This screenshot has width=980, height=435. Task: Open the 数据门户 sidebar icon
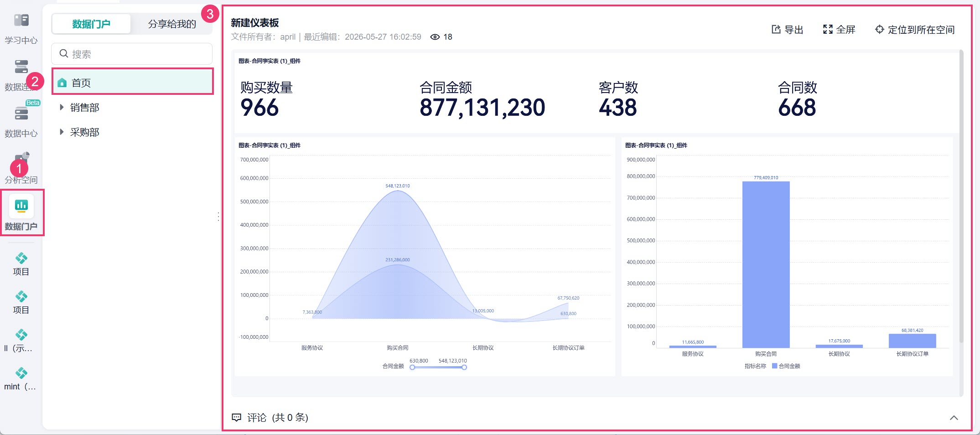coord(21,206)
